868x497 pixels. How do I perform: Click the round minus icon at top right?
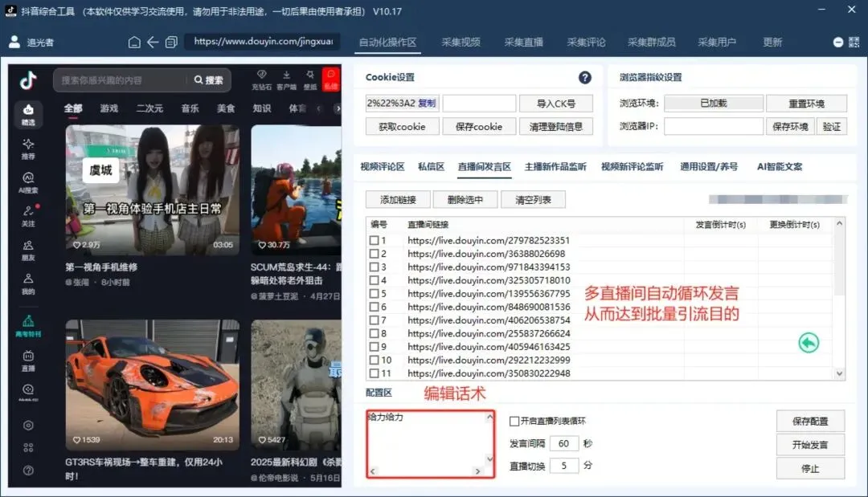coord(838,43)
